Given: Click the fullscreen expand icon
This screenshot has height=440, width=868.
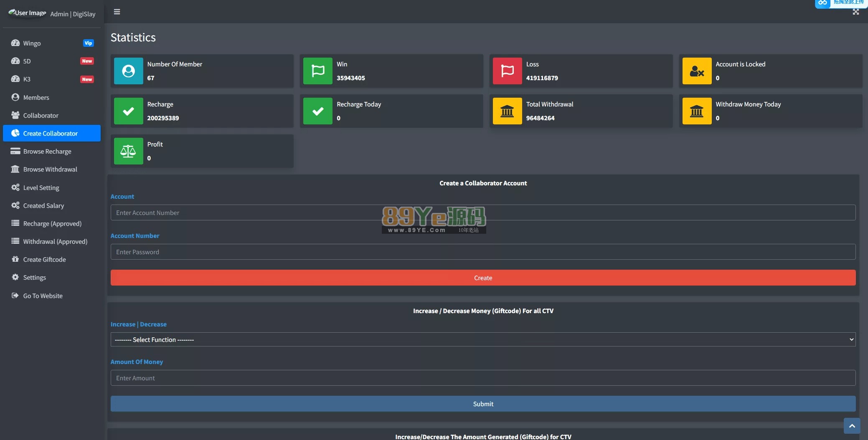Looking at the screenshot, I should coord(855,12).
